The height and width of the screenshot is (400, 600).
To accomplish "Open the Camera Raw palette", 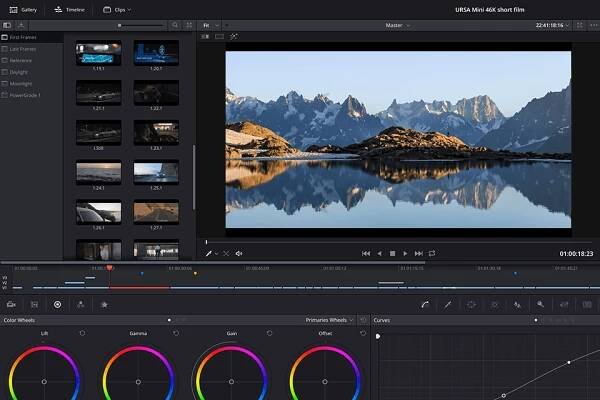I will click(11, 304).
